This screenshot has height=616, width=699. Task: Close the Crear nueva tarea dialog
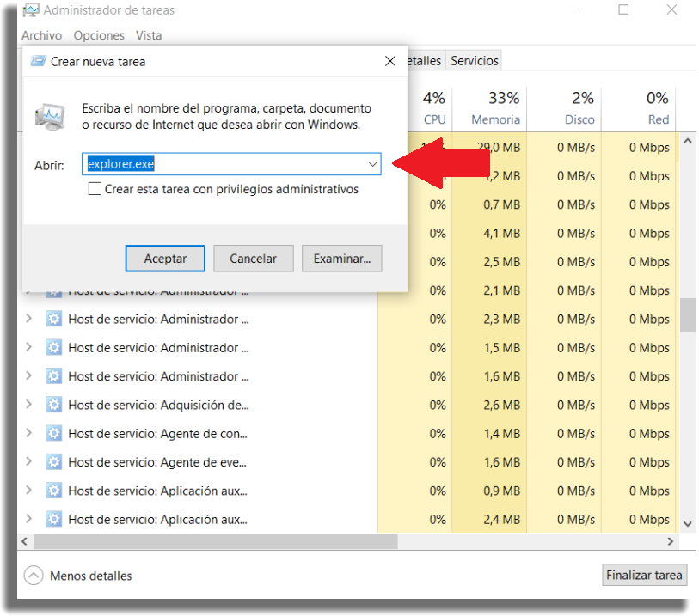[x=390, y=61]
